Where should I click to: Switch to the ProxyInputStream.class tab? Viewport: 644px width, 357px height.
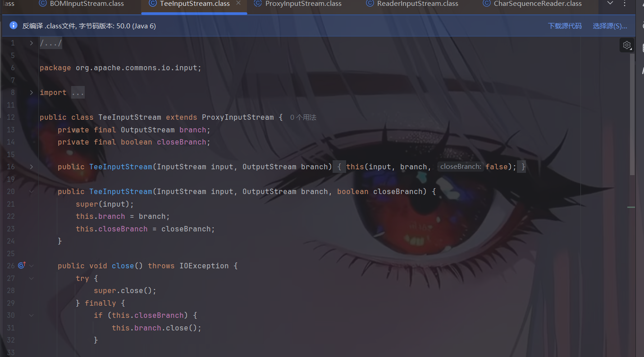click(x=303, y=4)
